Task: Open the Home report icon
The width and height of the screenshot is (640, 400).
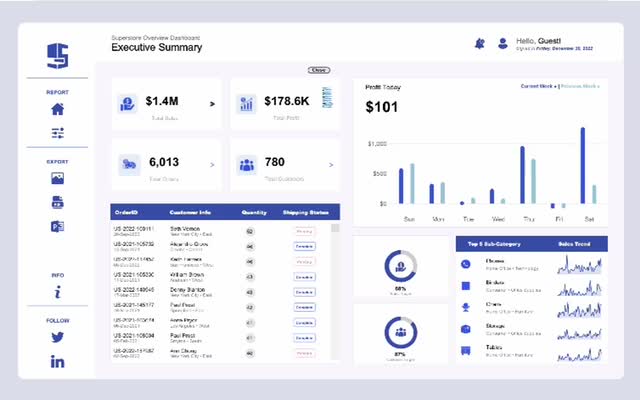Action: pos(58,109)
